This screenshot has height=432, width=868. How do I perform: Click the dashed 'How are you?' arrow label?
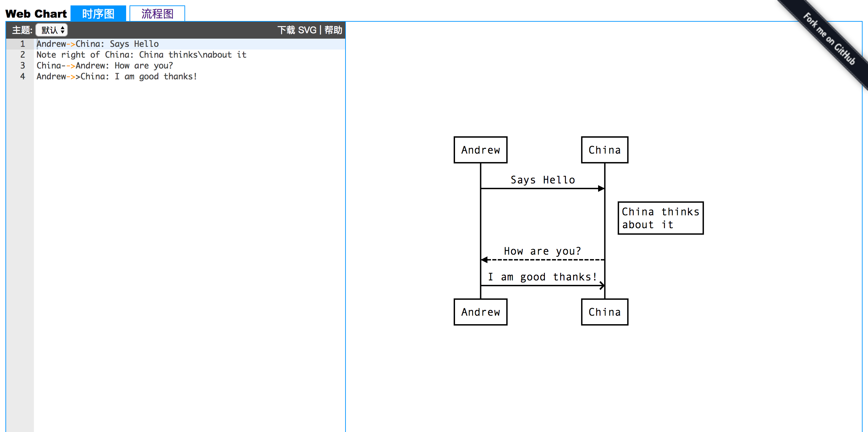click(542, 251)
